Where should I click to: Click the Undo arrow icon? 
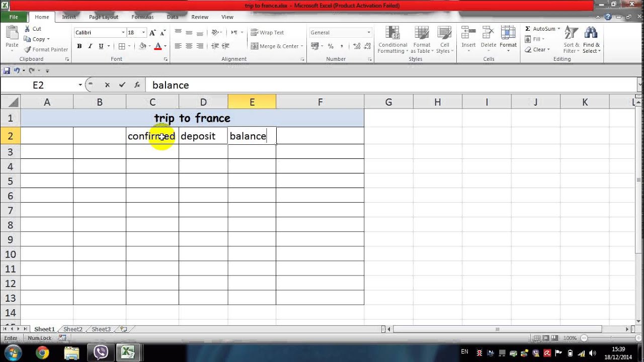17,71
